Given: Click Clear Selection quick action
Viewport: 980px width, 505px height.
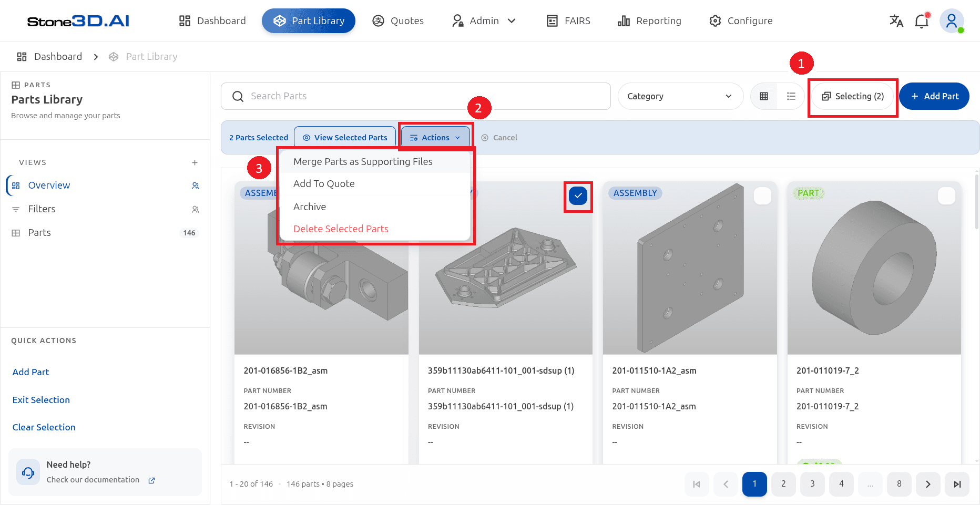Looking at the screenshot, I should tap(44, 427).
